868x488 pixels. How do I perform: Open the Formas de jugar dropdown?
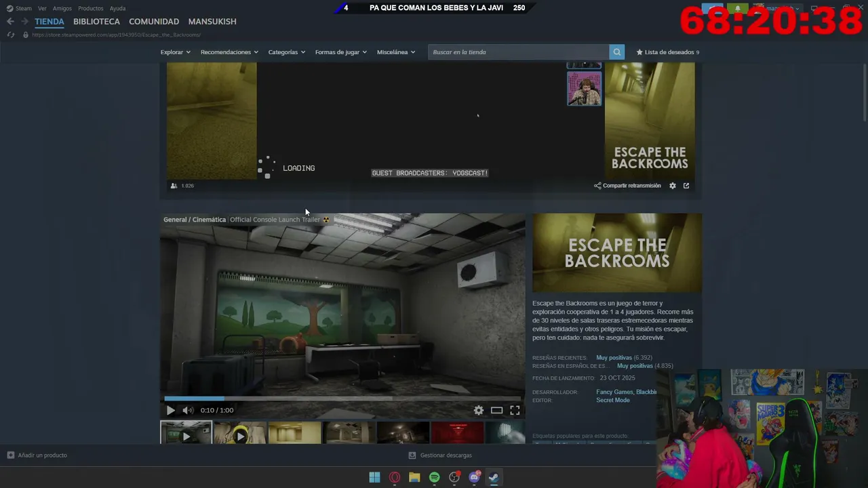pos(341,52)
